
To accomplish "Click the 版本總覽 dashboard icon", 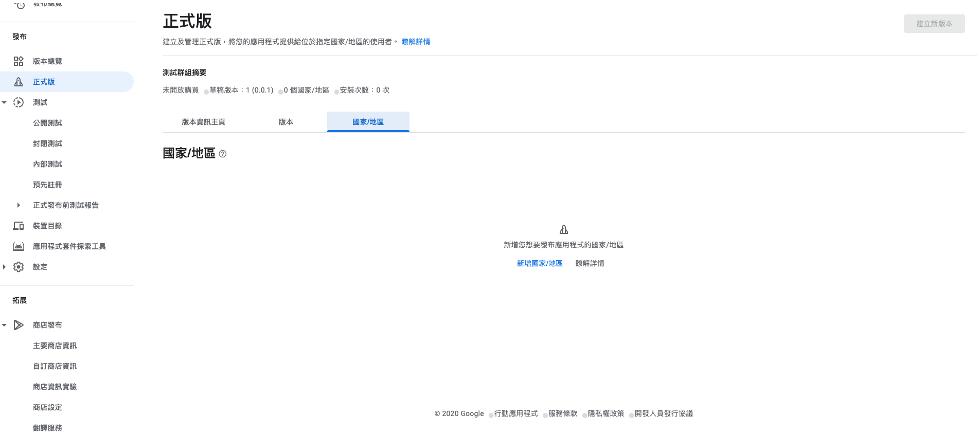I will [19, 61].
